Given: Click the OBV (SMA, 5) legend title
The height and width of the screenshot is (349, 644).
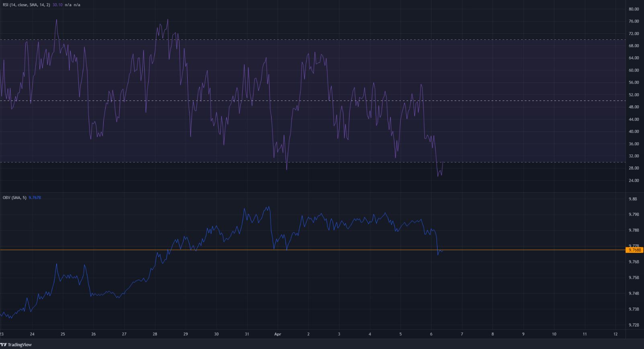Looking at the screenshot, I should coord(14,197).
